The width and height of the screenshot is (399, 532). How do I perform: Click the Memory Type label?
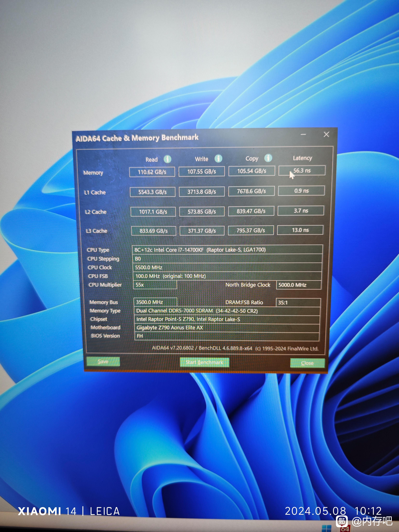pos(105,311)
